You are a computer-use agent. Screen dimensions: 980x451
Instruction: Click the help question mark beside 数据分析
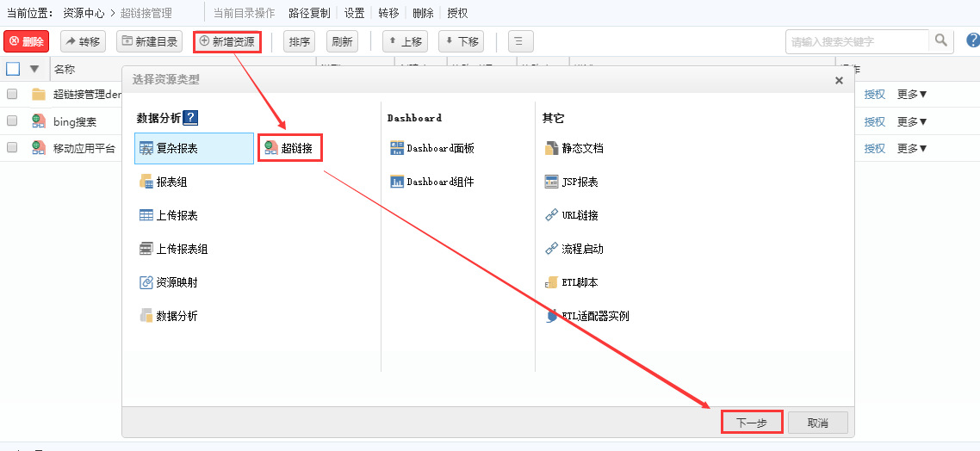tap(191, 118)
